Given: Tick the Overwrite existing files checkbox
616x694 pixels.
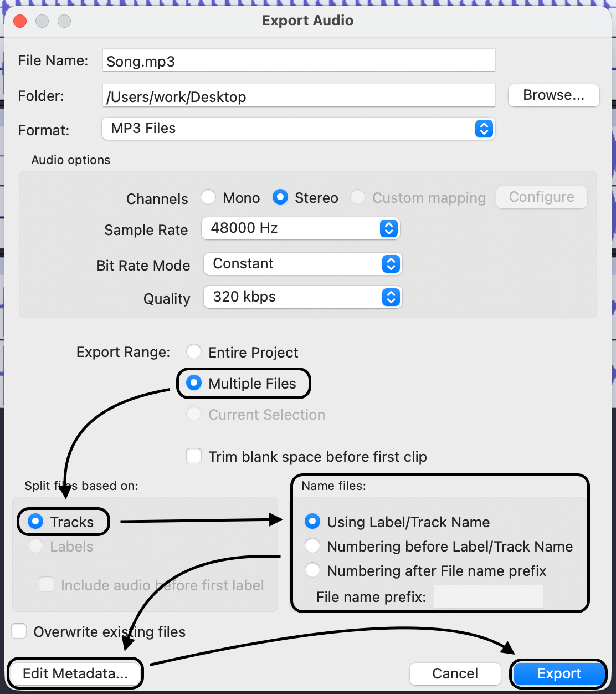Looking at the screenshot, I should [x=19, y=631].
